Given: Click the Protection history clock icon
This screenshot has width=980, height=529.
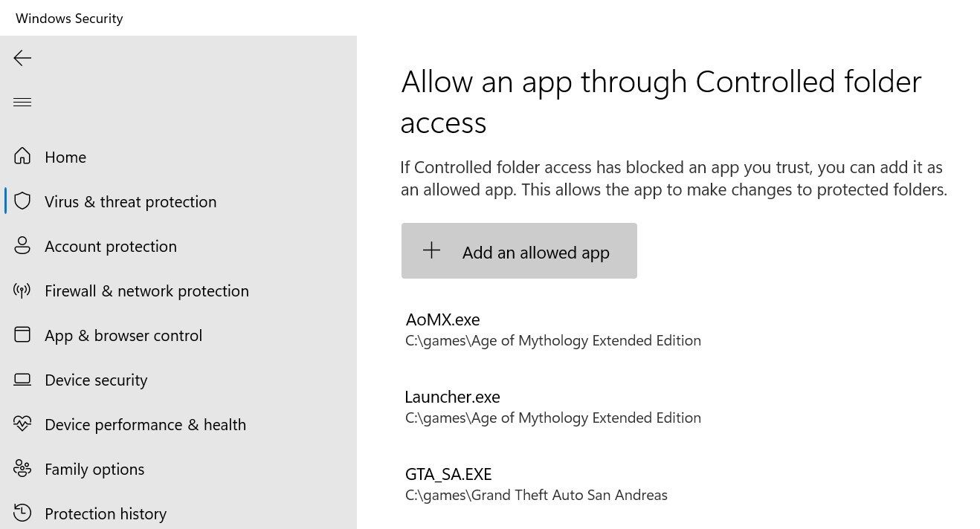Looking at the screenshot, I should pyautogui.click(x=22, y=513).
